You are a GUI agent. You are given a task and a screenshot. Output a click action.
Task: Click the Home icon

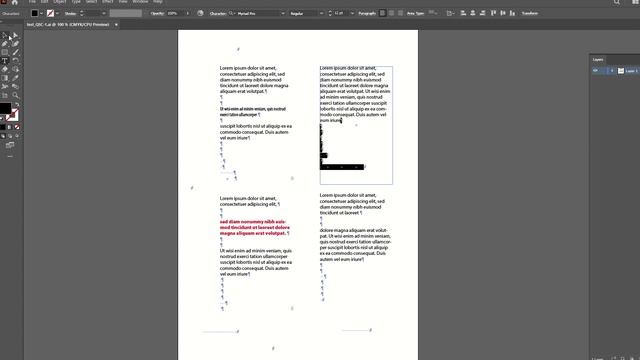[x=15, y=2]
